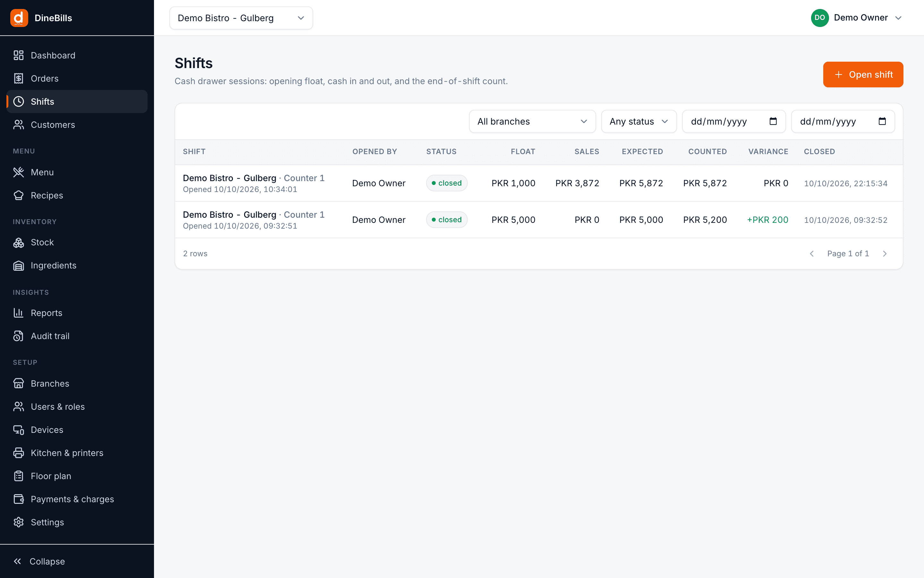Click the PKR 3,872 sales value
This screenshot has height=578, width=924.
(577, 183)
